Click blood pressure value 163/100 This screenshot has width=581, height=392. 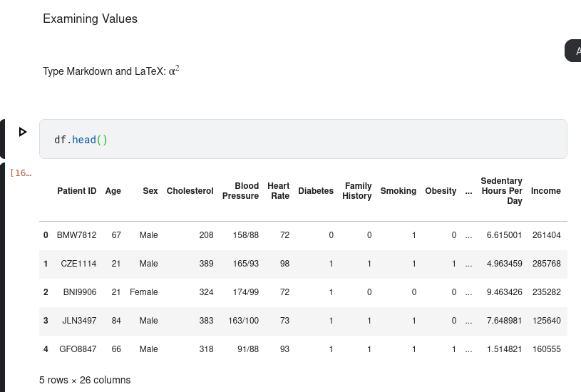click(x=243, y=321)
